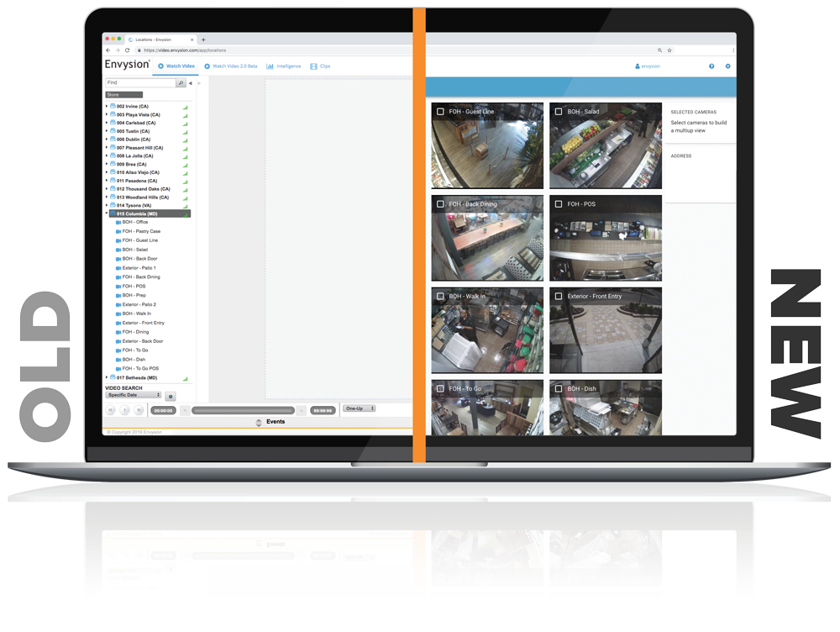Open the Exterior - Front Entry video thumbnail
Image resolution: width=840 pixels, height=632 pixels.
coord(606,330)
